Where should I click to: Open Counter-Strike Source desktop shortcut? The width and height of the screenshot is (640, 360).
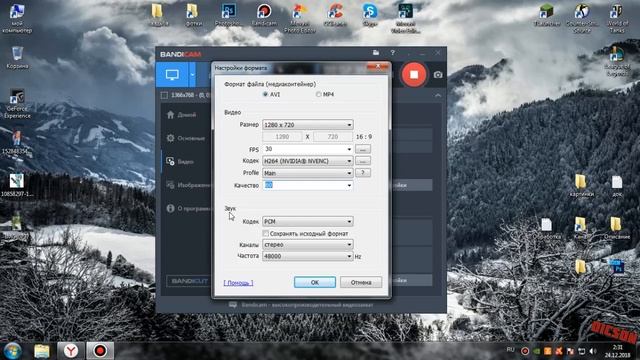coord(582,18)
